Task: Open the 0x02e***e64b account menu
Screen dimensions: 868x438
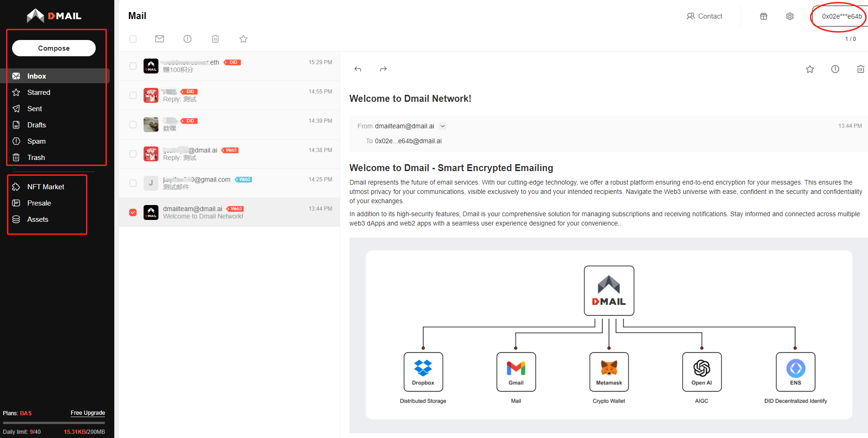Action: pos(840,16)
